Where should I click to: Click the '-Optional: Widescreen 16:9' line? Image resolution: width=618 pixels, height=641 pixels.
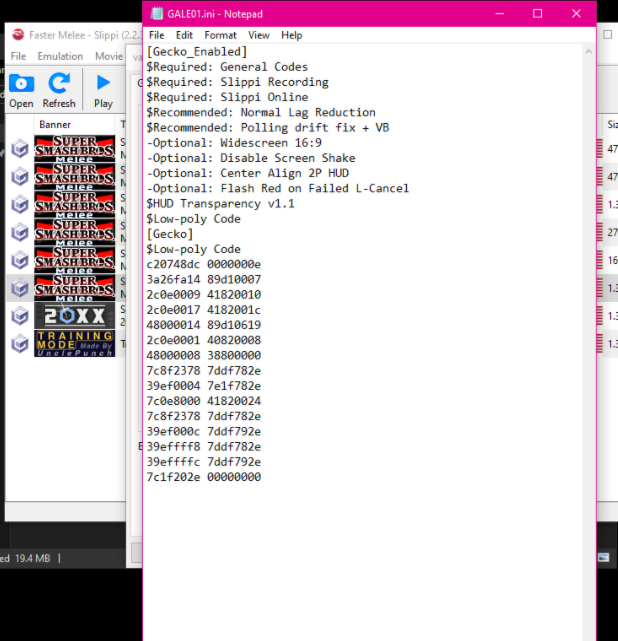pyautogui.click(x=234, y=143)
